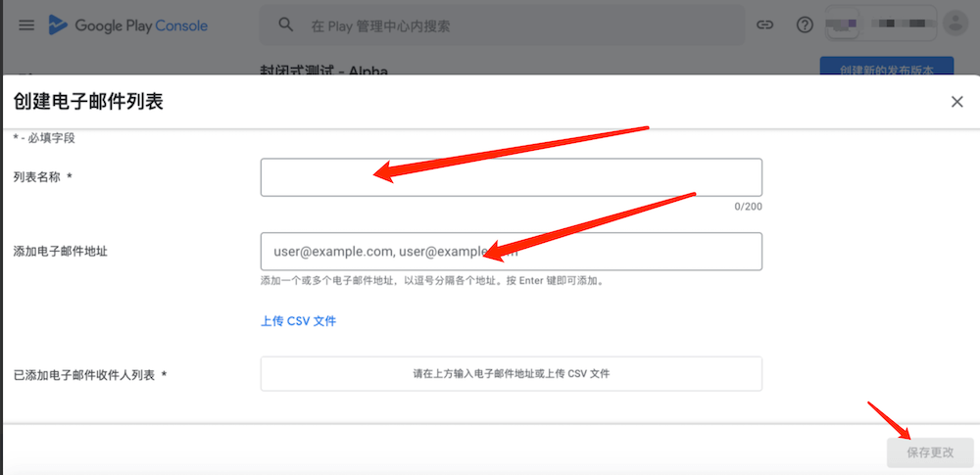The width and height of the screenshot is (980, 475).
Task: Open the main navigation hamburger menu
Action: pos(26,25)
